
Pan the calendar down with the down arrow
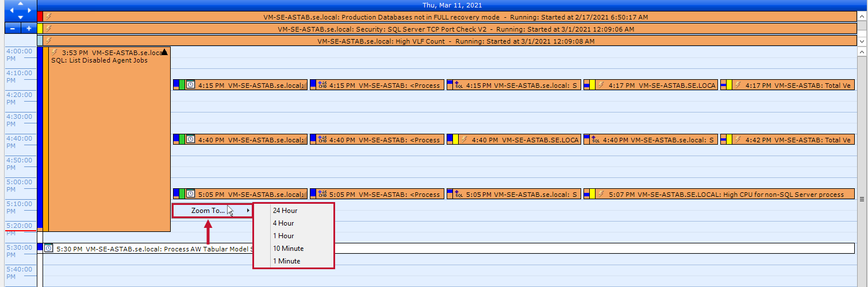[20, 17]
